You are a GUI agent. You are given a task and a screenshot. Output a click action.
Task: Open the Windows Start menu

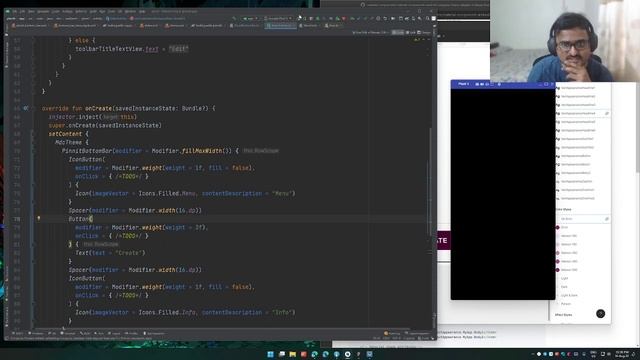(x=270, y=354)
